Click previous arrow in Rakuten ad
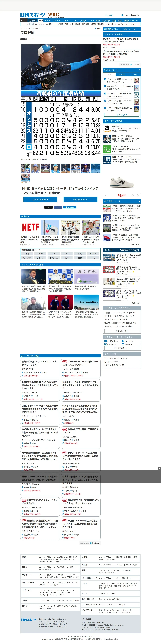161x644 pixels. point(105,195)
